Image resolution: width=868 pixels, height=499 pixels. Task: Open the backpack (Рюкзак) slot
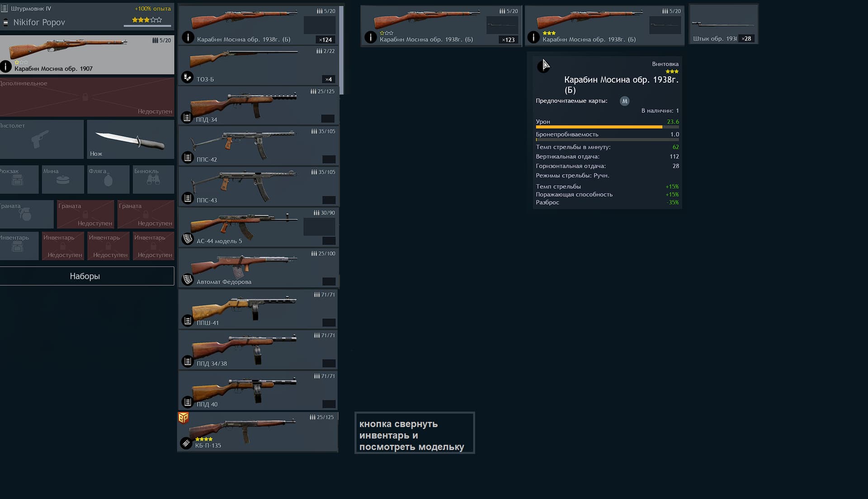(18, 180)
